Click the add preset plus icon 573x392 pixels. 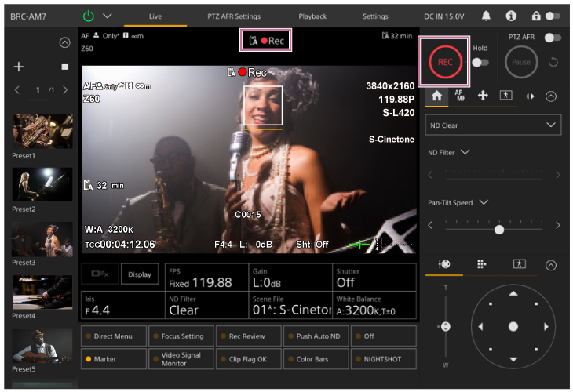click(x=19, y=67)
